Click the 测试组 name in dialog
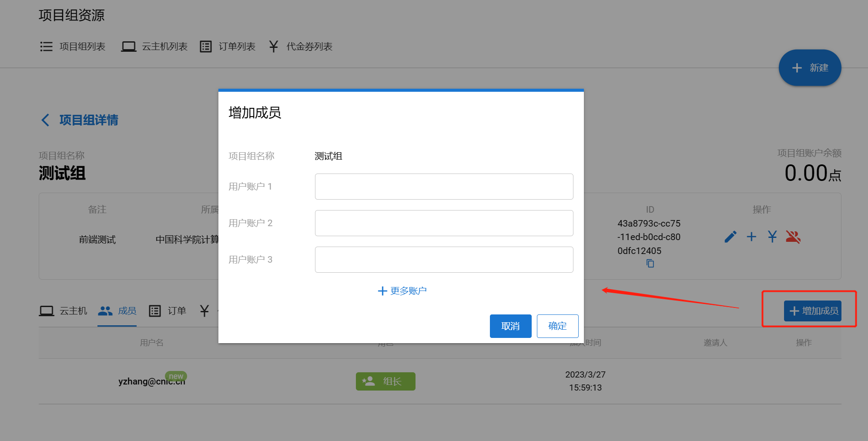Viewport: 868px width, 441px height. (x=328, y=156)
